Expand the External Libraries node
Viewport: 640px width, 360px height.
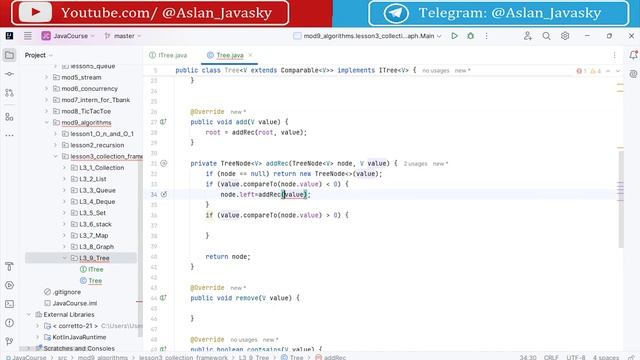[x=29, y=315]
